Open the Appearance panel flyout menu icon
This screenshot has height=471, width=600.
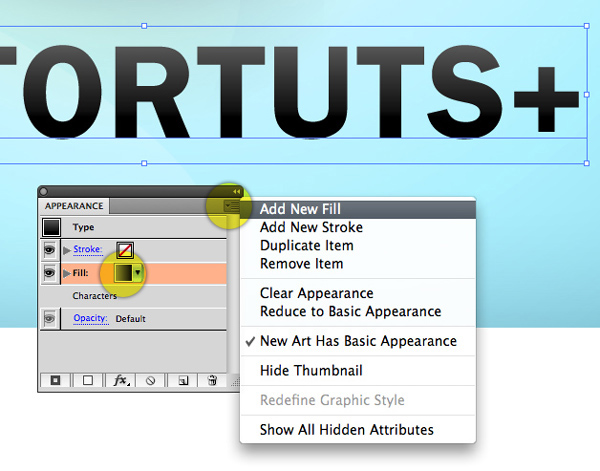coord(231,207)
